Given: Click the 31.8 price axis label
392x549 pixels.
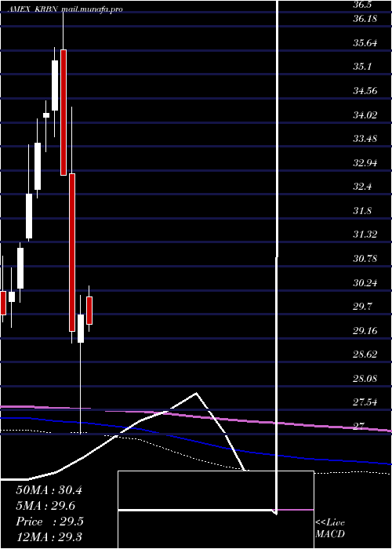Looking at the screenshot, I should coord(362,211).
